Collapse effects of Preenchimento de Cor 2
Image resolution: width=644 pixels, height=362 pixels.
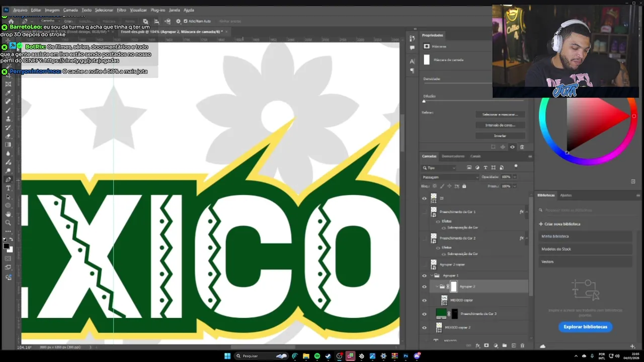(527, 238)
